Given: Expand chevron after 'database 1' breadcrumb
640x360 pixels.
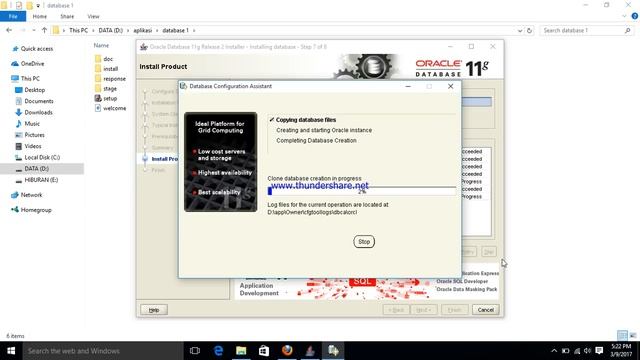Looking at the screenshot, I should 194,30.
